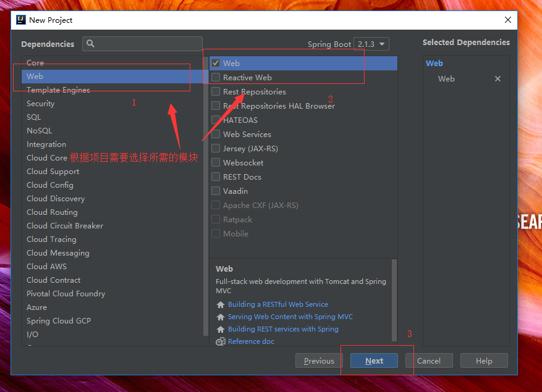Viewport: 542px width, 392px height.
Task: Open the Spring Boot version dropdown
Action: 371,44
